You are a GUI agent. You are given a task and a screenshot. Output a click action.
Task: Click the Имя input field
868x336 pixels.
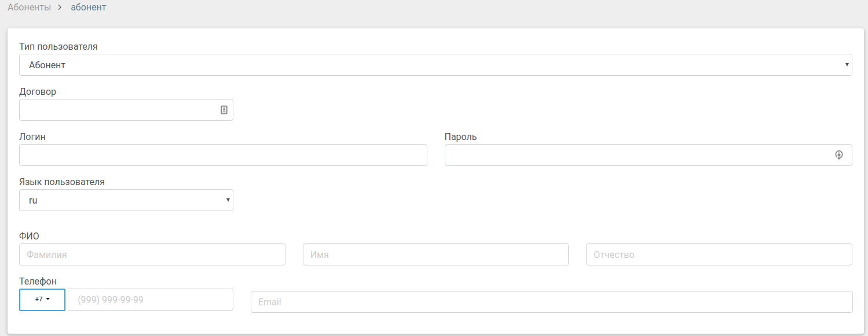point(435,254)
